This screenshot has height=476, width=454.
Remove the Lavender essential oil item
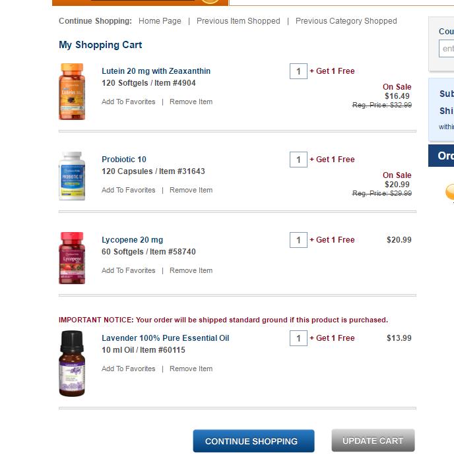191,369
